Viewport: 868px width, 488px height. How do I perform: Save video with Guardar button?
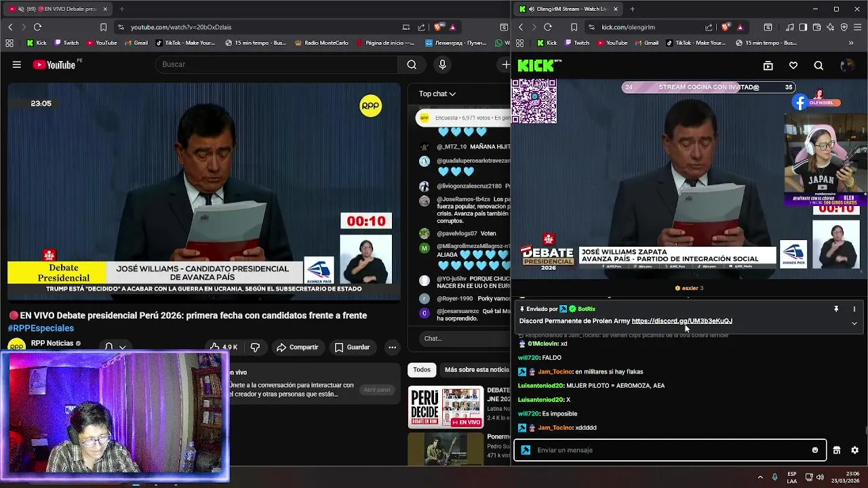[x=352, y=347]
